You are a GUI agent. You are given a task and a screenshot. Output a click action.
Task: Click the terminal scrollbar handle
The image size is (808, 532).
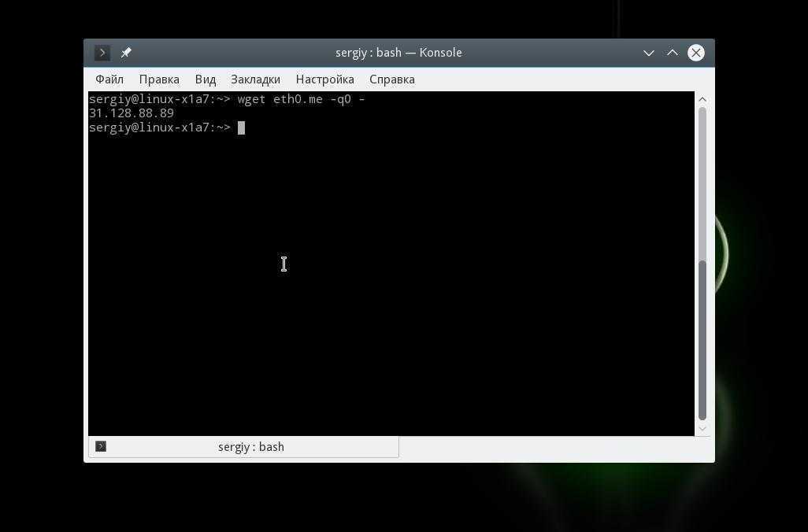coord(702,338)
